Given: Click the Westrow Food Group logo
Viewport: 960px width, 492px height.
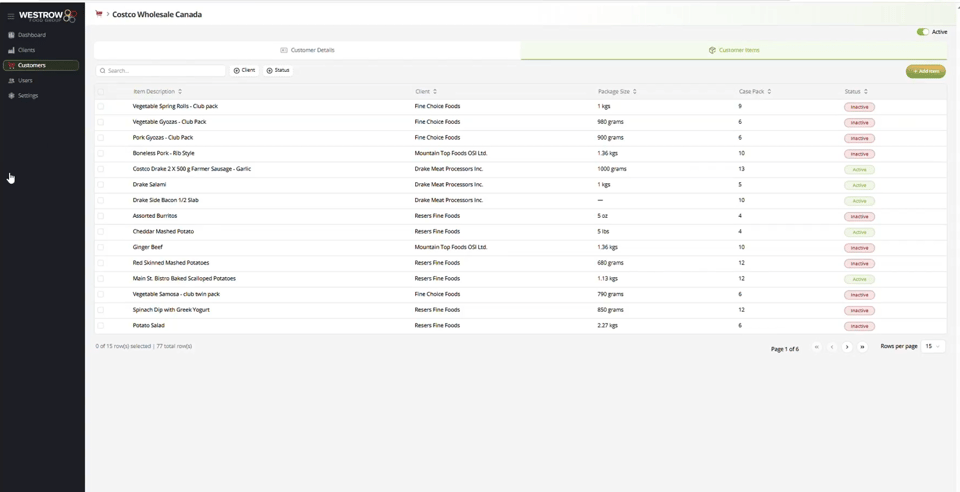Looking at the screenshot, I should [x=48, y=16].
